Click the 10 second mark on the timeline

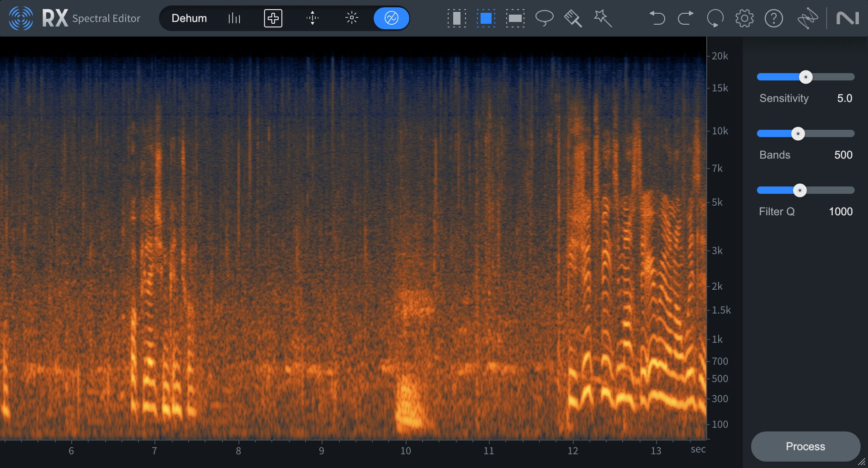pos(405,451)
